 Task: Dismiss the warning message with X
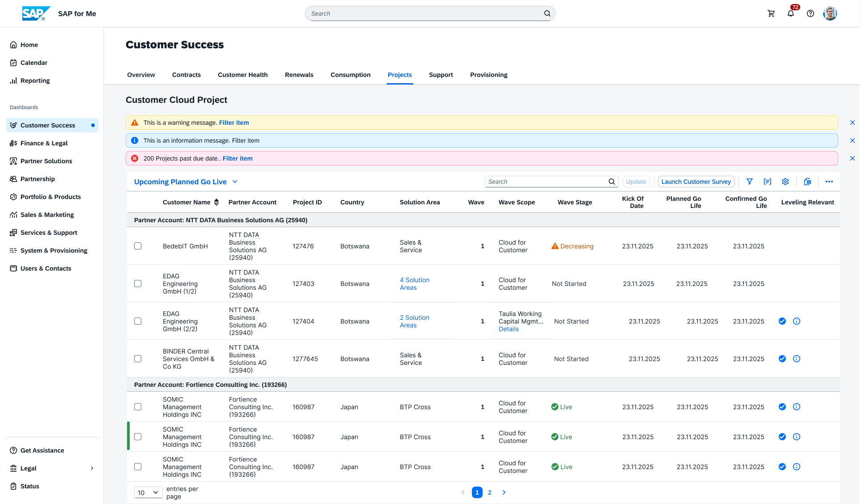853,123
